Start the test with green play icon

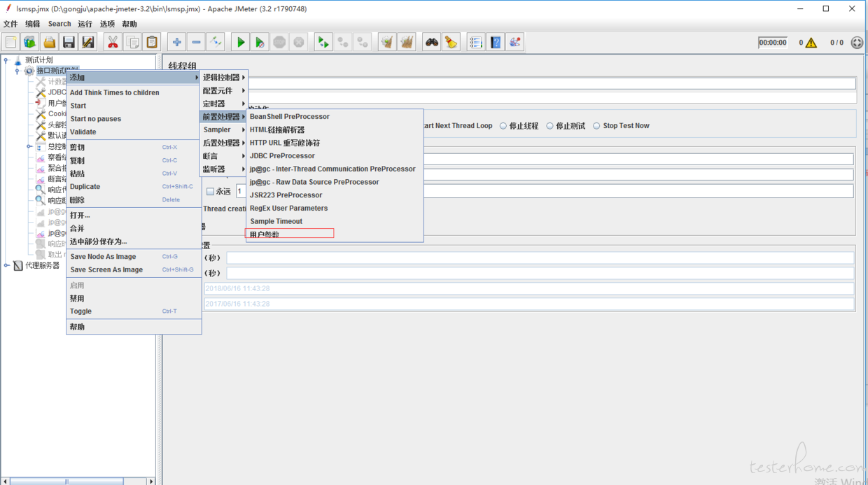240,42
